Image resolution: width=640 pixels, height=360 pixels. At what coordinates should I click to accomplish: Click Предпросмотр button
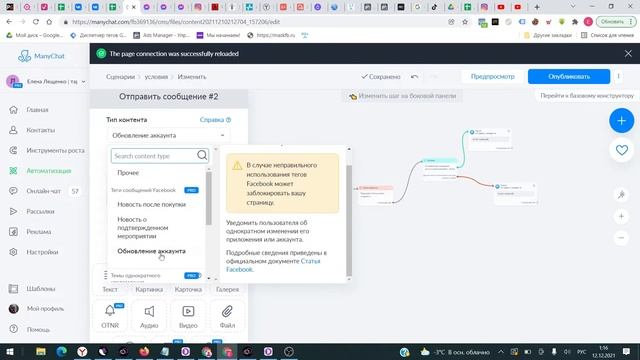click(x=492, y=76)
